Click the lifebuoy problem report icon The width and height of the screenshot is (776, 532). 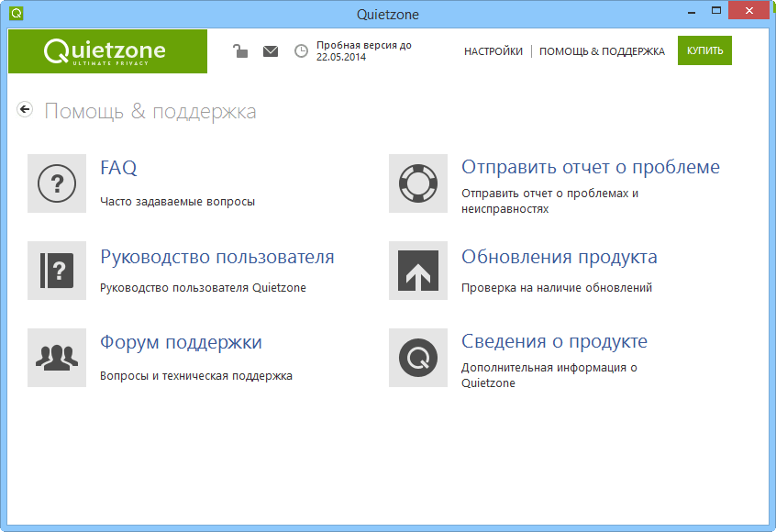coord(418,183)
